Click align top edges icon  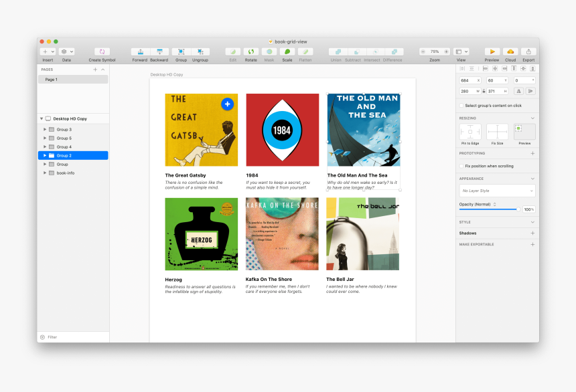pos(514,68)
